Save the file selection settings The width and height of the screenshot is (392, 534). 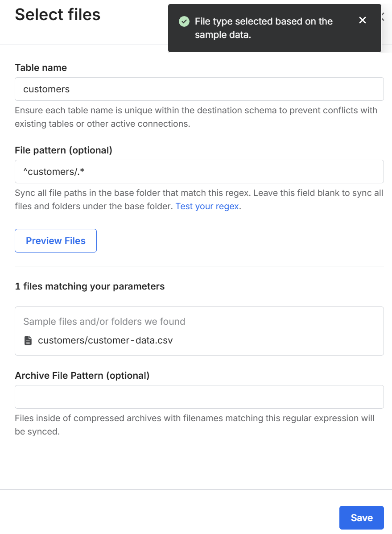point(361,517)
